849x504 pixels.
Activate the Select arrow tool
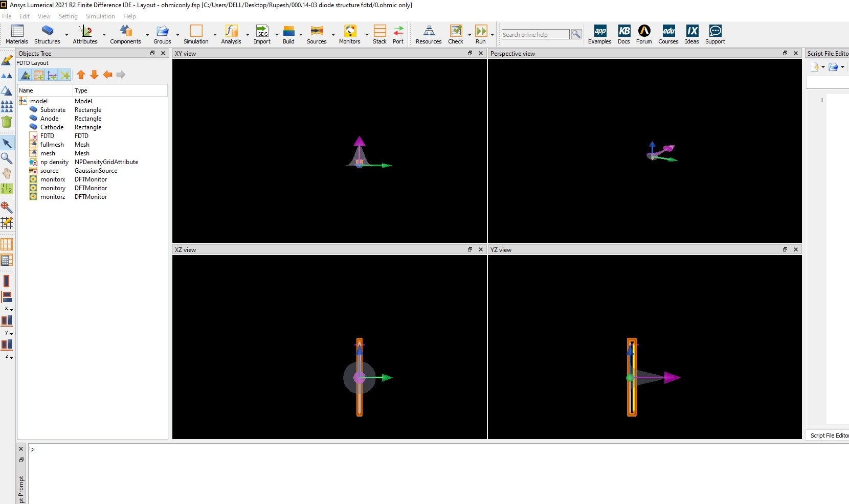[7, 143]
